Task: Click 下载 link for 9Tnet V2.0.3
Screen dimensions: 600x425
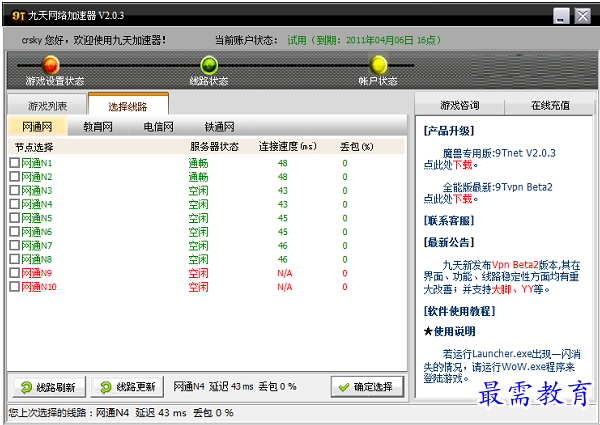Action: tap(463, 165)
